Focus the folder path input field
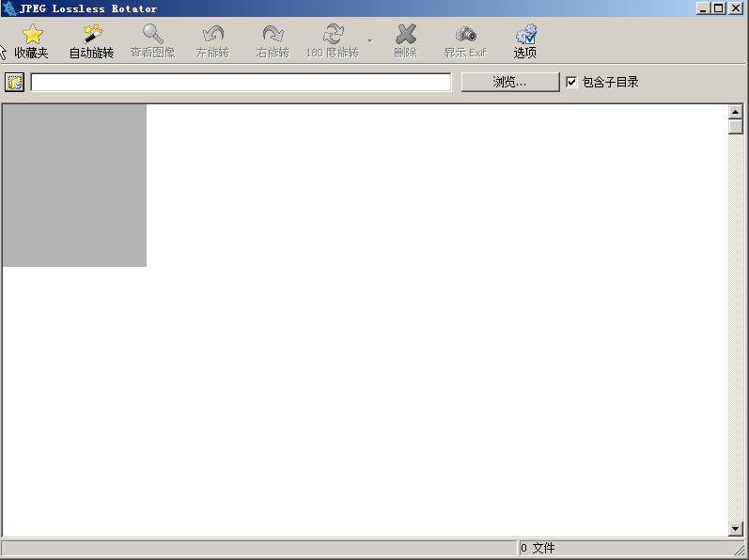 click(241, 82)
